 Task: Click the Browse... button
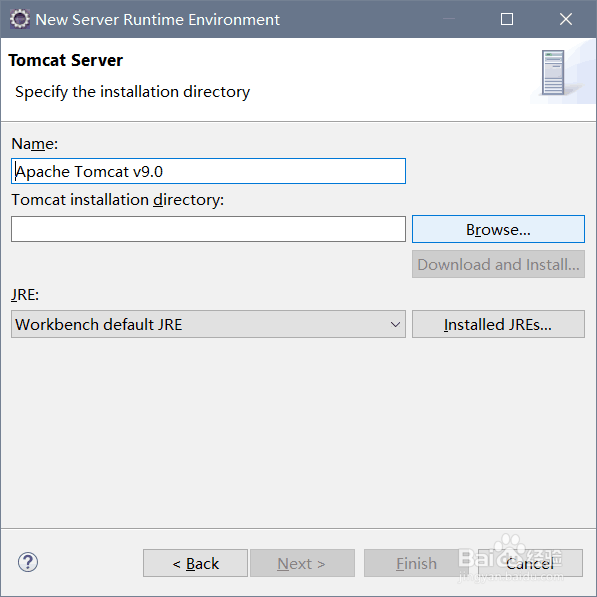pyautogui.click(x=498, y=229)
